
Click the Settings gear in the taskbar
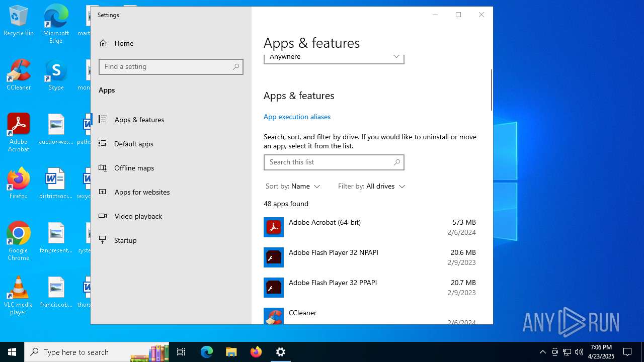pos(281,352)
